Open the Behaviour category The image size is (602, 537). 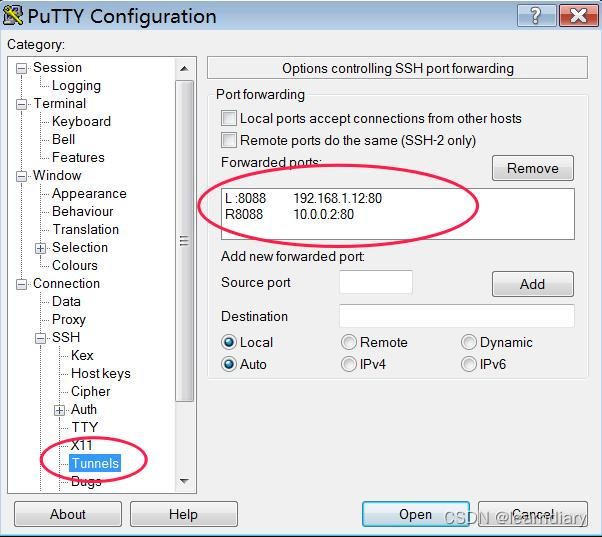(83, 211)
